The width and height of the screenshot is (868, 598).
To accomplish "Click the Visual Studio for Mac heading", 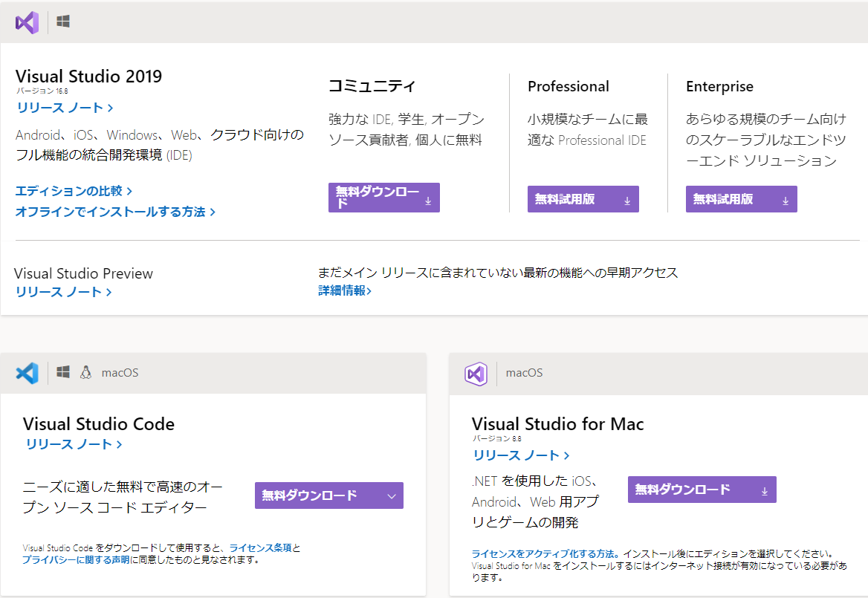I will 557,424.
